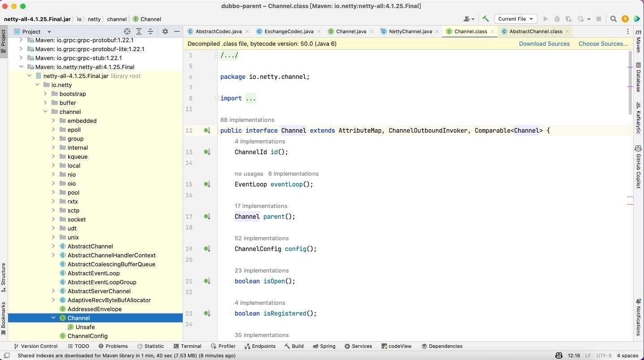Screen dimensions: 644x360
Task: Select the Unsafe nested interface
Action: 85,327
